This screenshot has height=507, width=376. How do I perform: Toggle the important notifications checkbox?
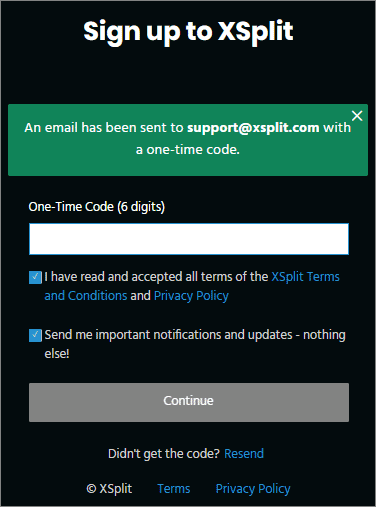point(35,335)
